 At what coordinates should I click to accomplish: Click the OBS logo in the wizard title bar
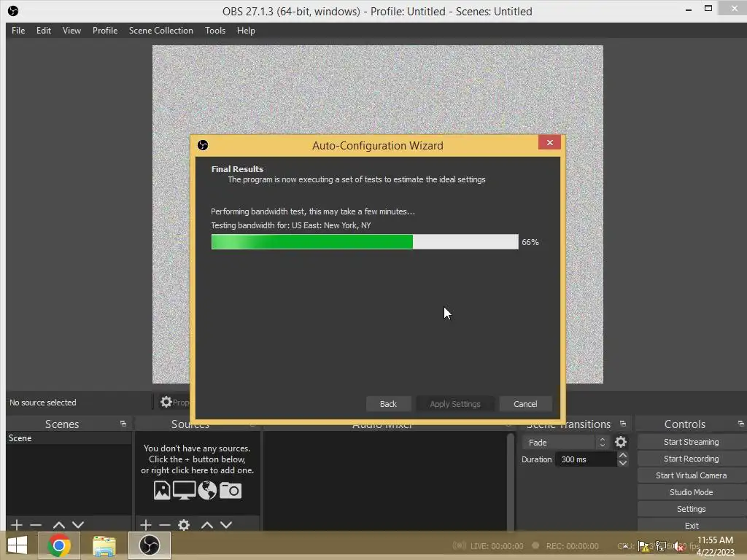coord(203,145)
